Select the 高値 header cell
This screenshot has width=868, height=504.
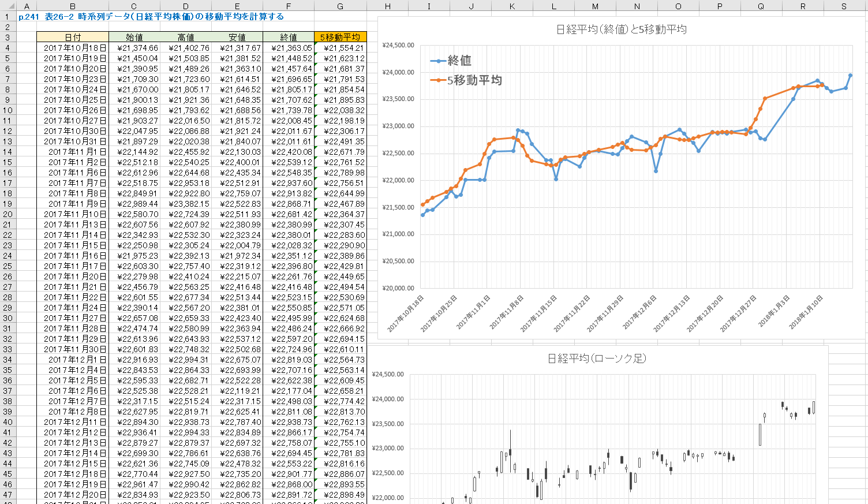pyautogui.click(x=186, y=38)
